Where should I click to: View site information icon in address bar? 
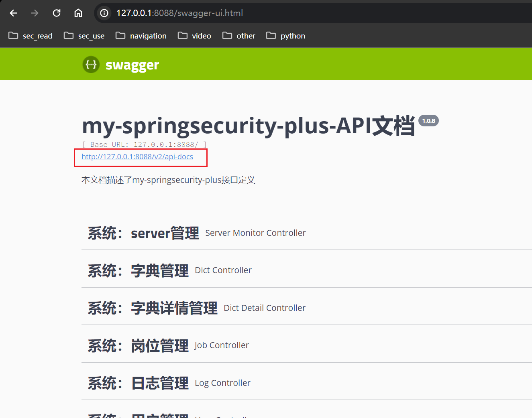point(104,13)
